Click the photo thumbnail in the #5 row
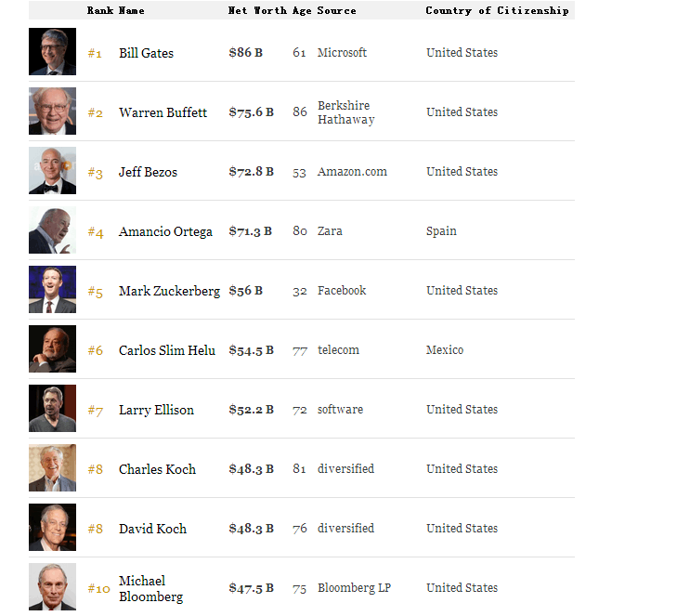This screenshot has width=690, height=616. pyautogui.click(x=52, y=290)
